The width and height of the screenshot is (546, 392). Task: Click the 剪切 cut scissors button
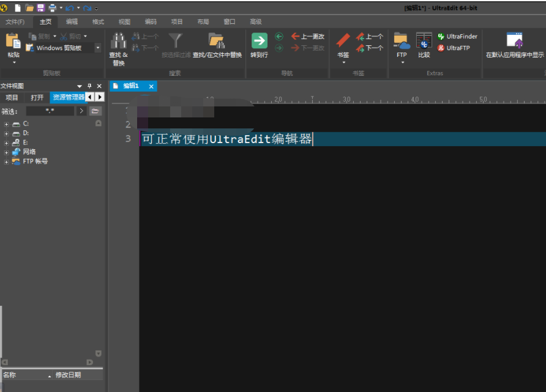tap(70, 37)
